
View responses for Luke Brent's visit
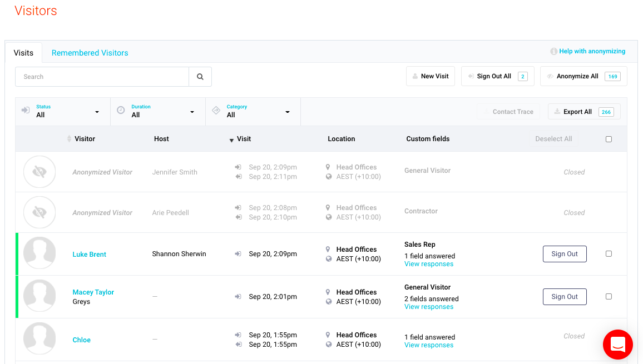click(429, 264)
